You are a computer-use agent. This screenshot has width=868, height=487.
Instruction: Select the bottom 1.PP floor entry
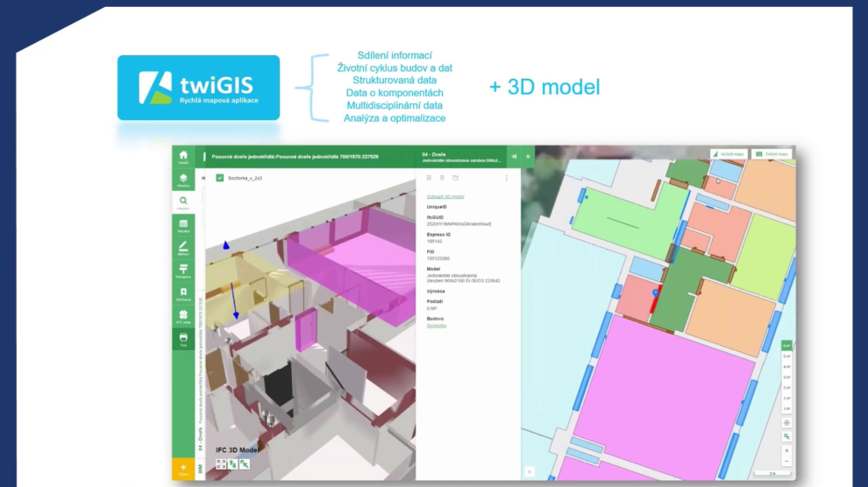[x=786, y=409]
